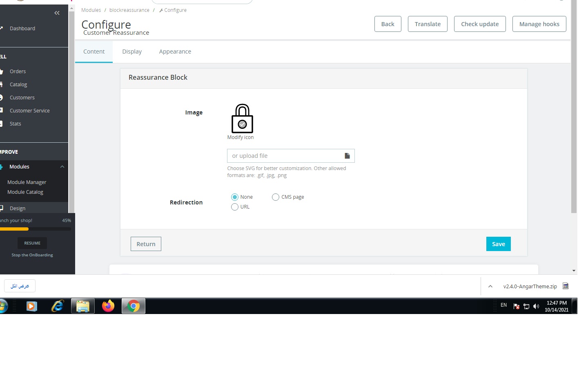
Task: Save the Reassurance Block settings
Action: (498, 244)
